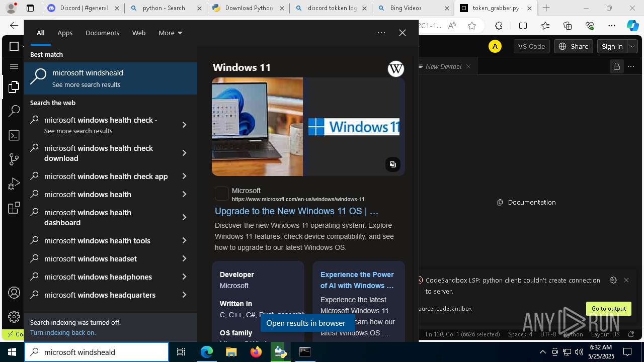Close the Windows search panel

tap(403, 33)
